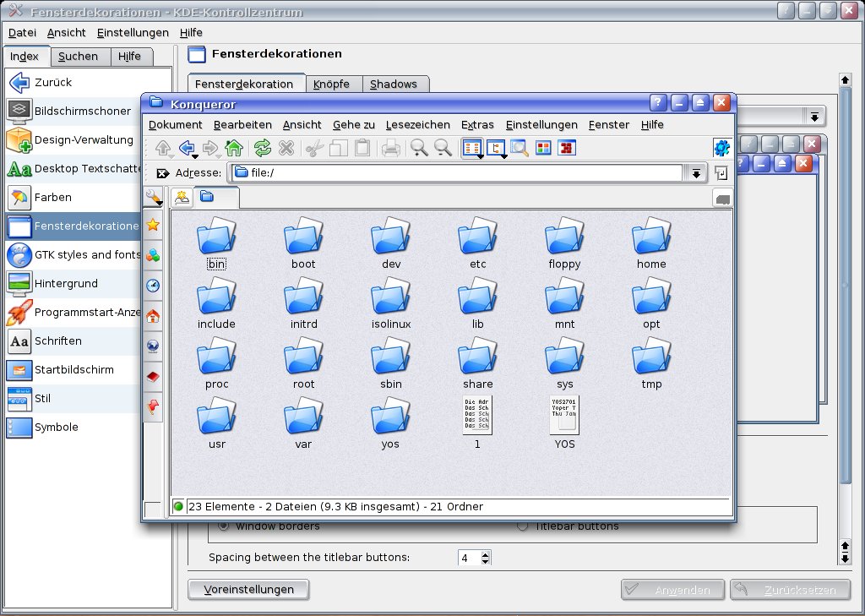Open the Lesezeichen menu
Viewport: 865px width, 616px height.
[x=417, y=125]
